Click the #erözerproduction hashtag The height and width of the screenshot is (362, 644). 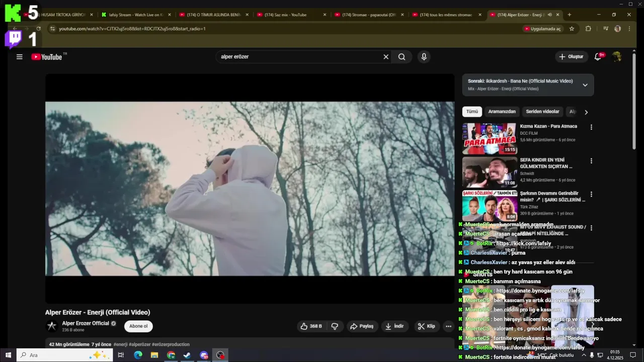pos(171,344)
